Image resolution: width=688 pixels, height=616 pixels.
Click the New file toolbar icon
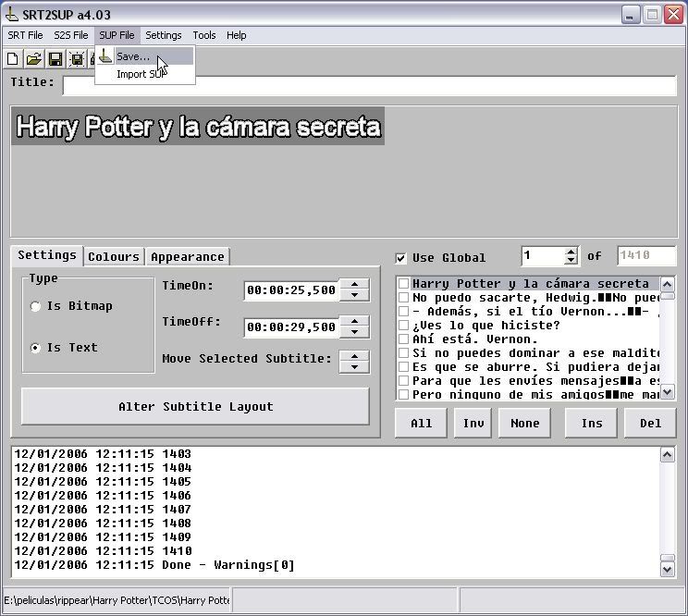coord(13,60)
